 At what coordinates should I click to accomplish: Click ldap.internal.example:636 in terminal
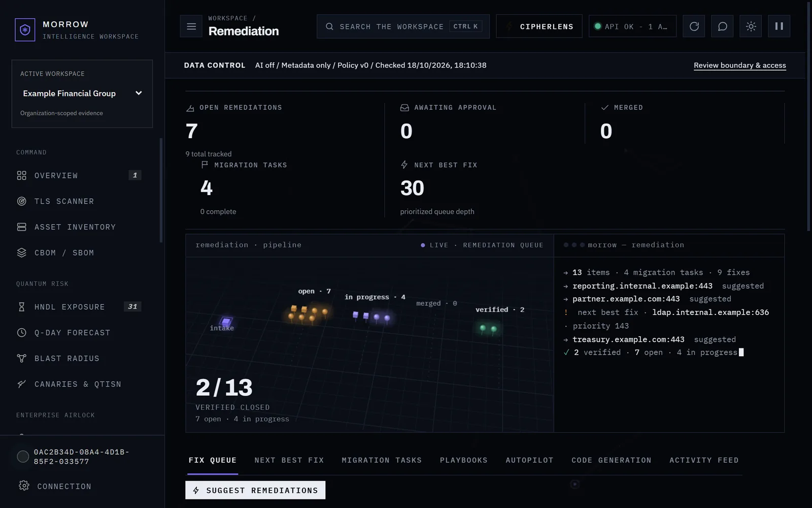(x=710, y=312)
